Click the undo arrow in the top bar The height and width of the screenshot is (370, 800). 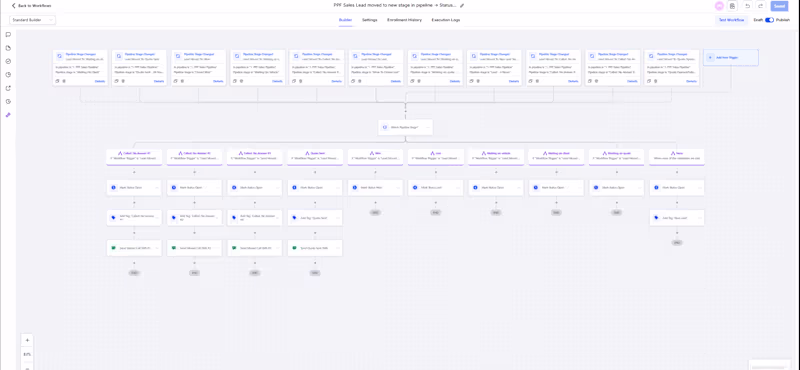point(747,6)
